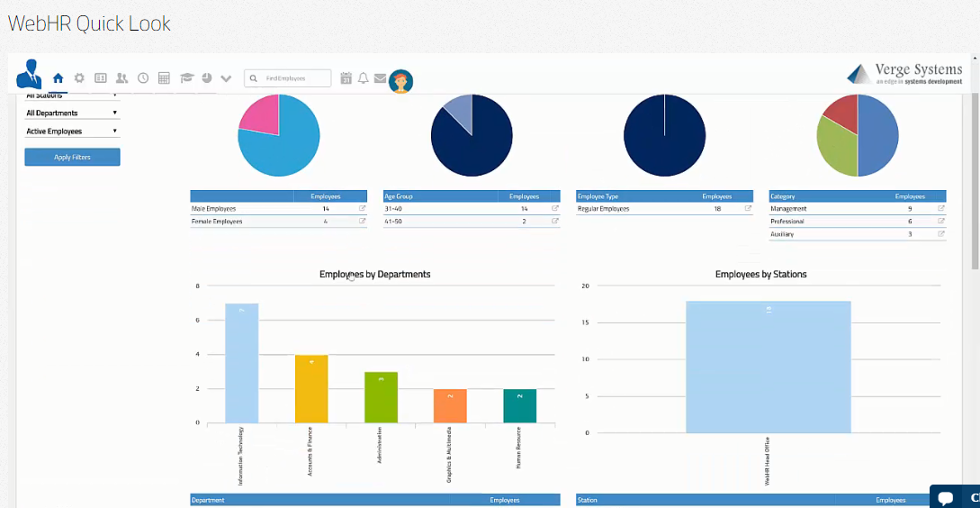
Task: Click the Verge Systems logo
Action: 904,74
